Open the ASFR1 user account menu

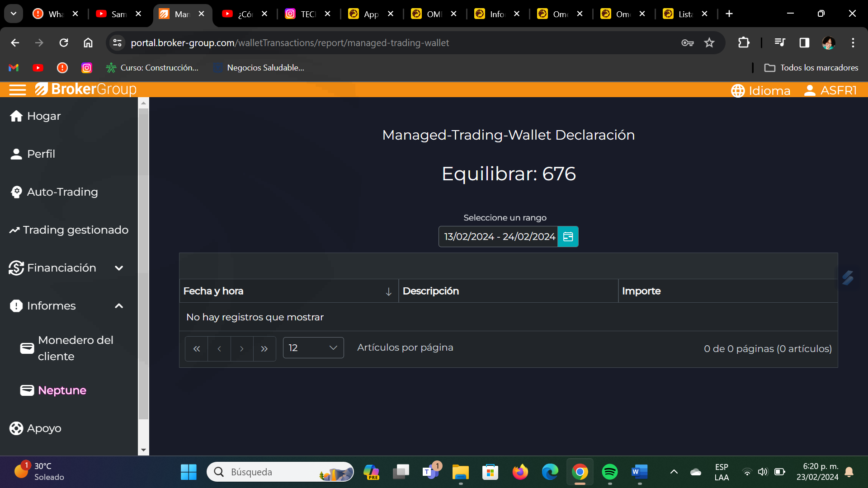[x=830, y=90]
